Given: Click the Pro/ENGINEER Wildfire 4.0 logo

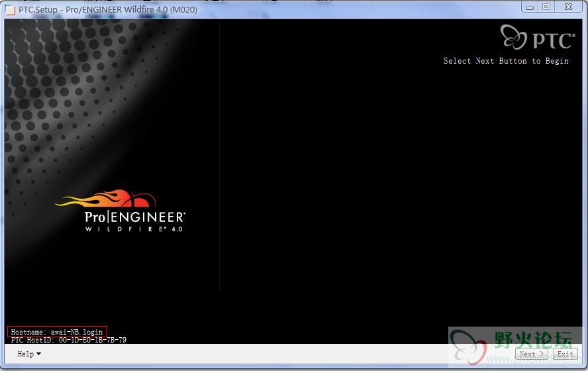Looking at the screenshot, I should pos(121,211).
